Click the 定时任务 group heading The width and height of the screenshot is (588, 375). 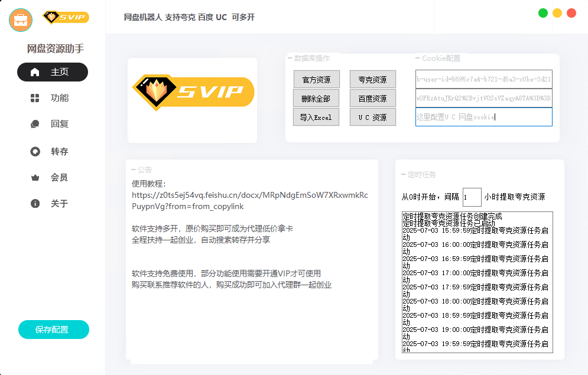(422, 175)
